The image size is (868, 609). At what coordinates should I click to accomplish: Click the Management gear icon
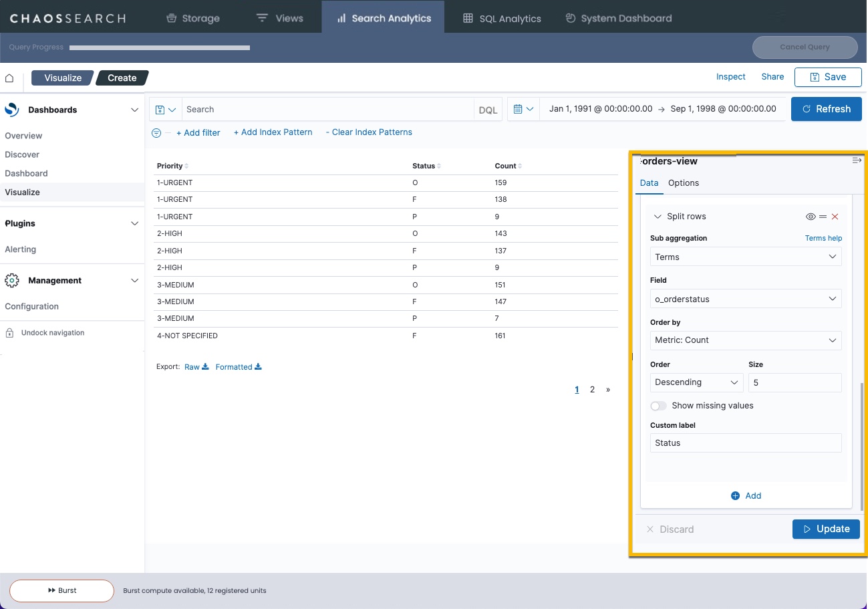(x=12, y=281)
